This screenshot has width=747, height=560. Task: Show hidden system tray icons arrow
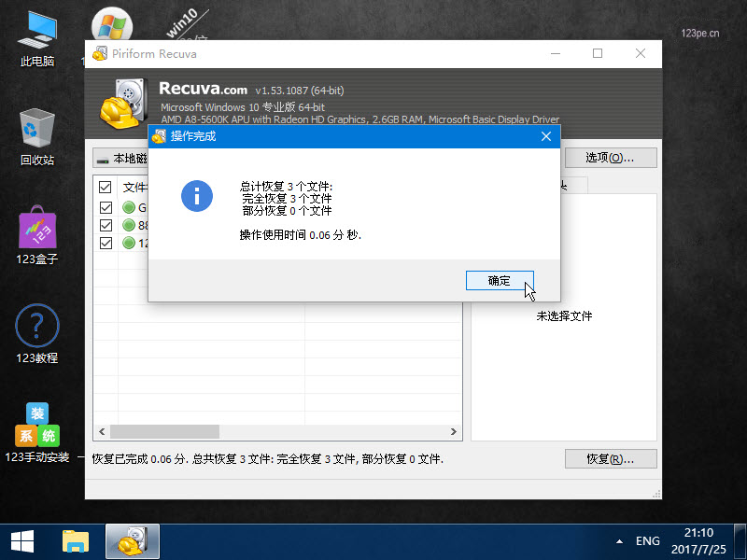click(619, 541)
